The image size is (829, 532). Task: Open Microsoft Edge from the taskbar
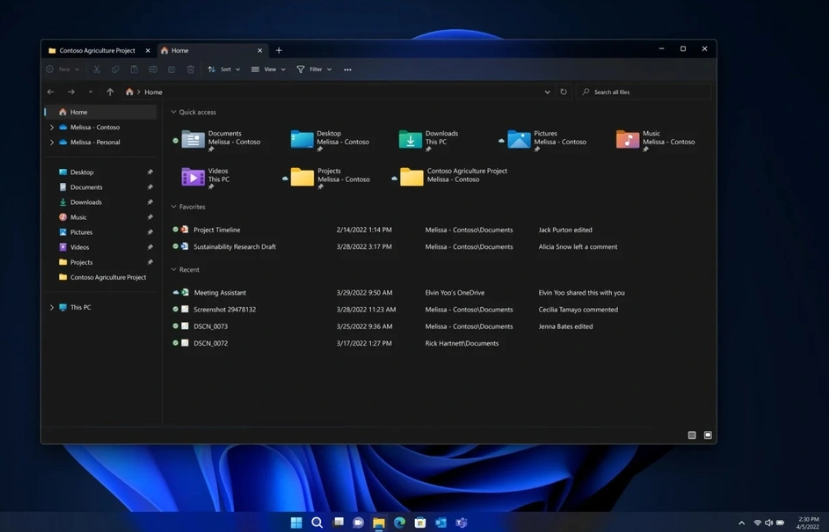(400, 522)
